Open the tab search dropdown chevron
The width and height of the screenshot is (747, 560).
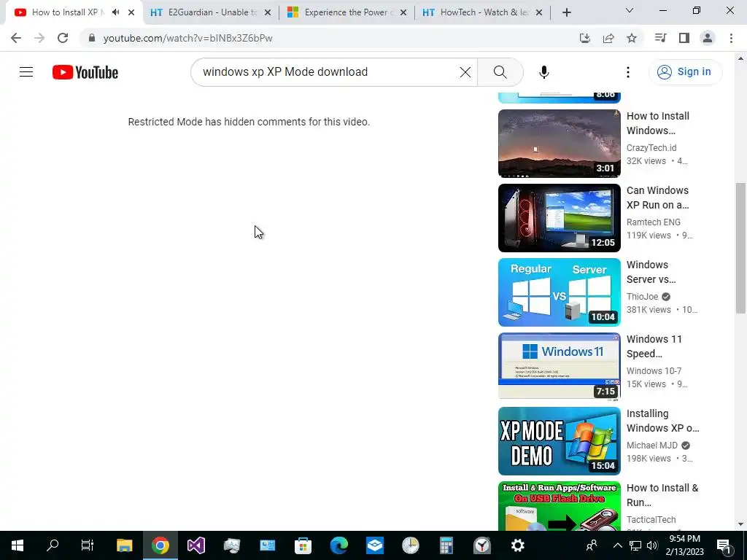[629, 10]
